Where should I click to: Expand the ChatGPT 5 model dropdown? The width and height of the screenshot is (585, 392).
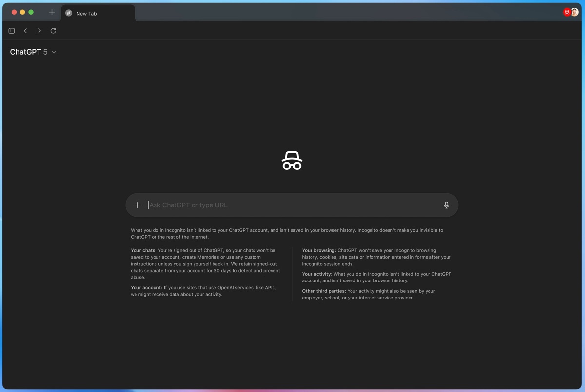33,52
